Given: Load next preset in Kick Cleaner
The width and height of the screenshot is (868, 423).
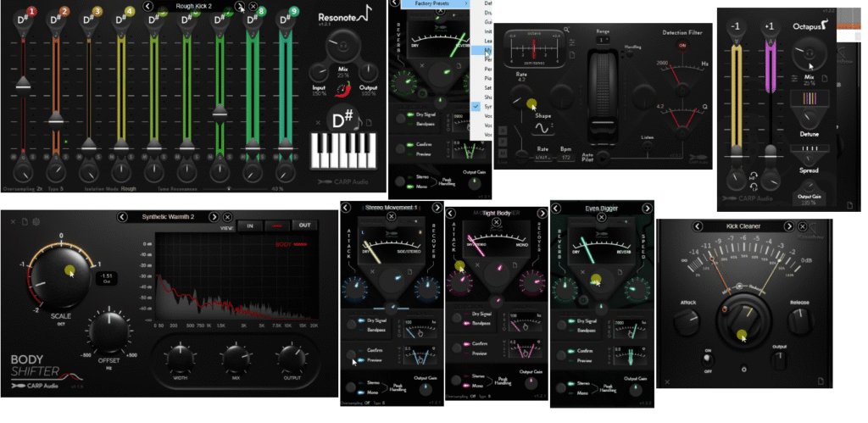Looking at the screenshot, I should click(x=790, y=225).
